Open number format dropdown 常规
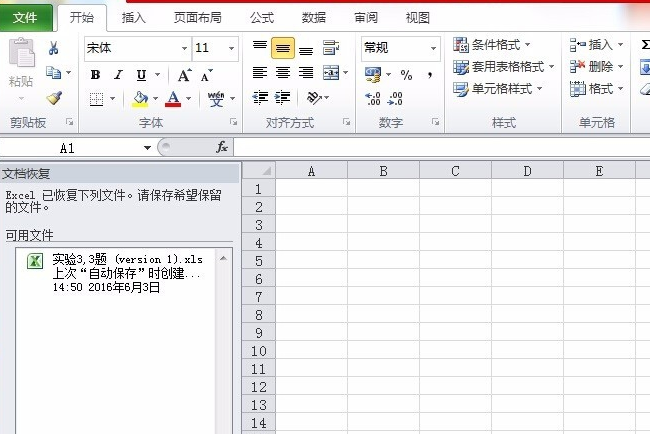This screenshot has height=434, width=650. pos(434,48)
